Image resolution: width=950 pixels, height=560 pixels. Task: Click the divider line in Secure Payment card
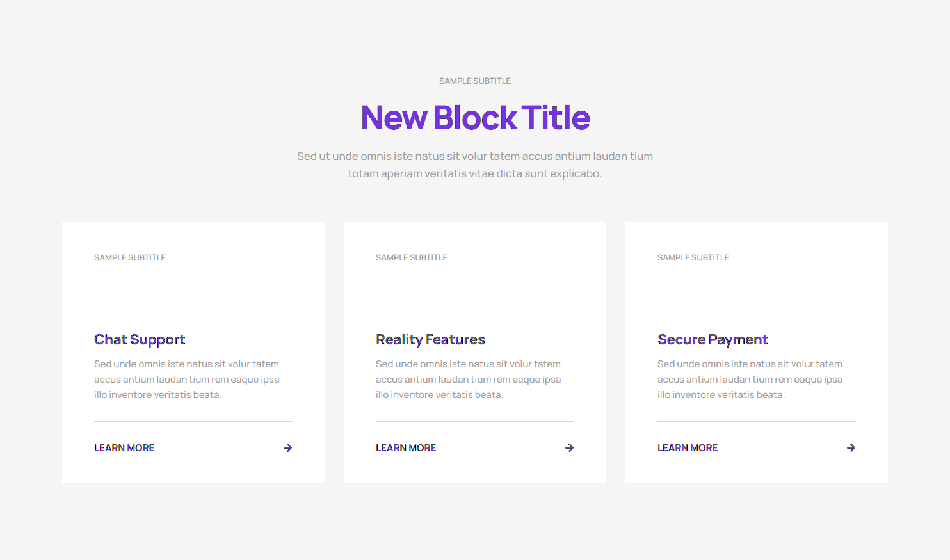click(757, 421)
